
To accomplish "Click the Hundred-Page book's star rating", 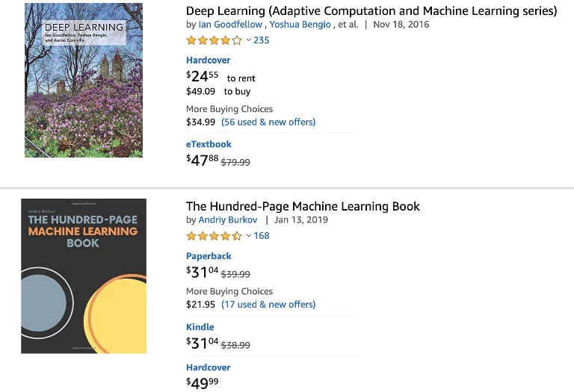I will coord(214,236).
